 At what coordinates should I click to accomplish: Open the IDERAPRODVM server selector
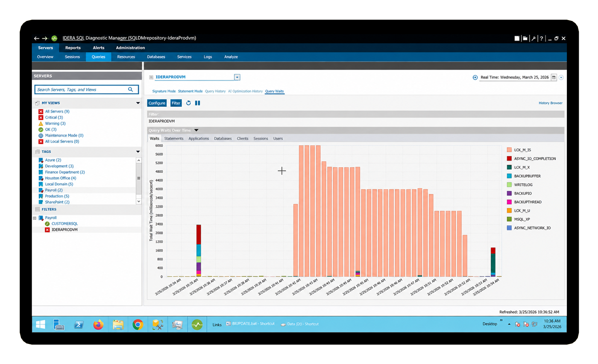[194, 77]
